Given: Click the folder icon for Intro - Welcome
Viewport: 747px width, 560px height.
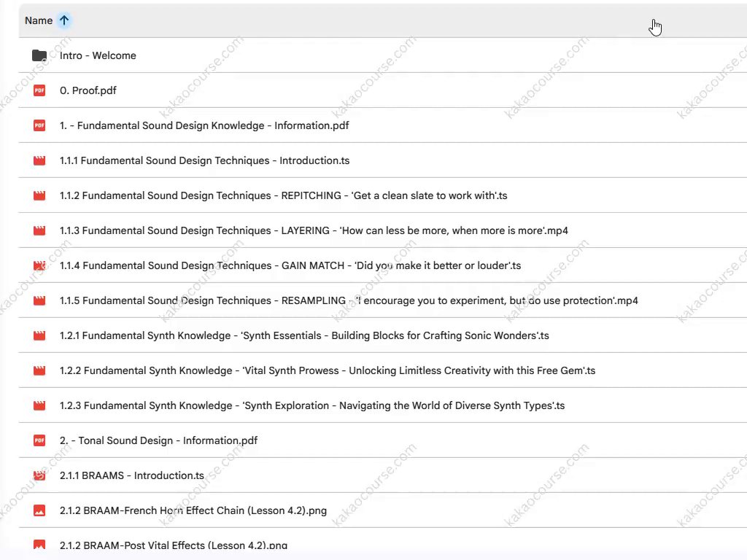Looking at the screenshot, I should [39, 55].
